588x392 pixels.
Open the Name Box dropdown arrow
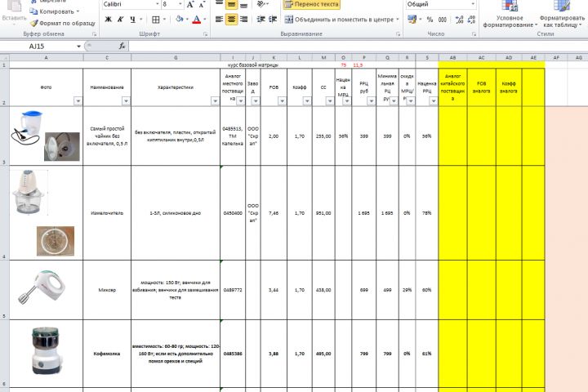(78, 46)
